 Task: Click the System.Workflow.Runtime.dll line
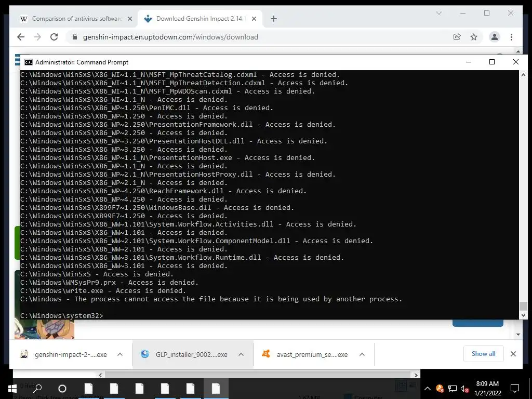(182, 258)
